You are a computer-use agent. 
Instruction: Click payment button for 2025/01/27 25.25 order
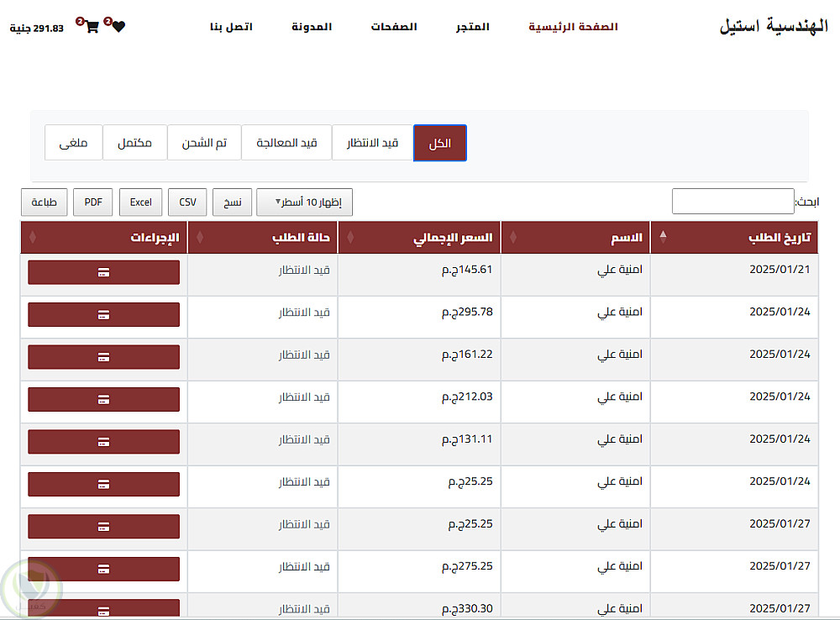coord(104,527)
